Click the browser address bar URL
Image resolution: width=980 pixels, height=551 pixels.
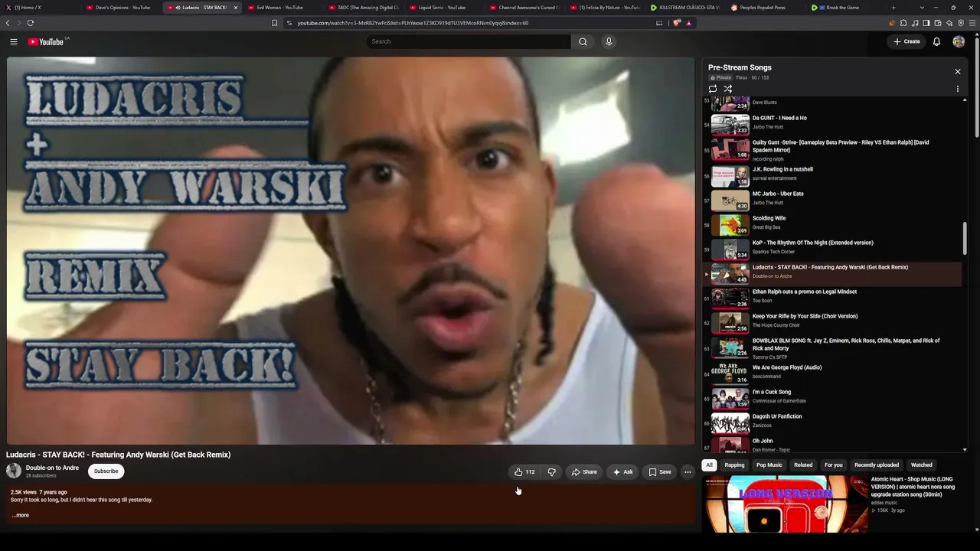[x=413, y=23]
